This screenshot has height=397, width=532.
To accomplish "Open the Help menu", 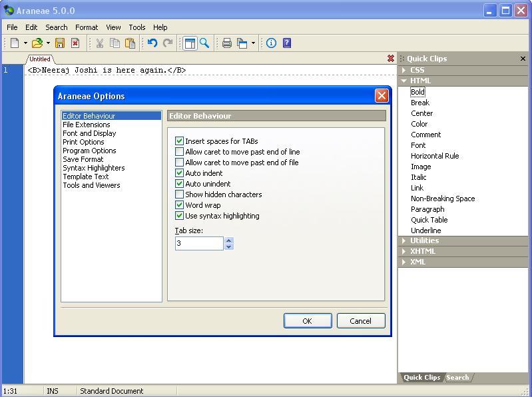I will pos(160,27).
